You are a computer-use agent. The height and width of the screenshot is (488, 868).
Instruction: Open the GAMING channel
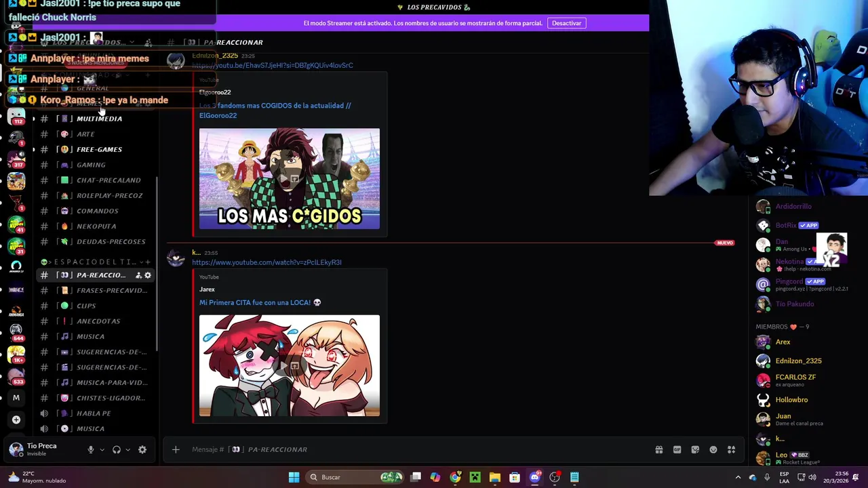click(x=95, y=165)
